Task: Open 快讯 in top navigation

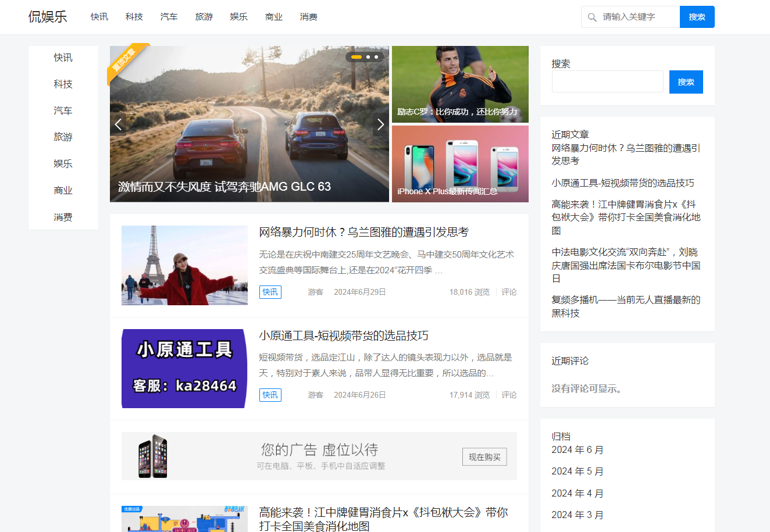Action: 99,17
